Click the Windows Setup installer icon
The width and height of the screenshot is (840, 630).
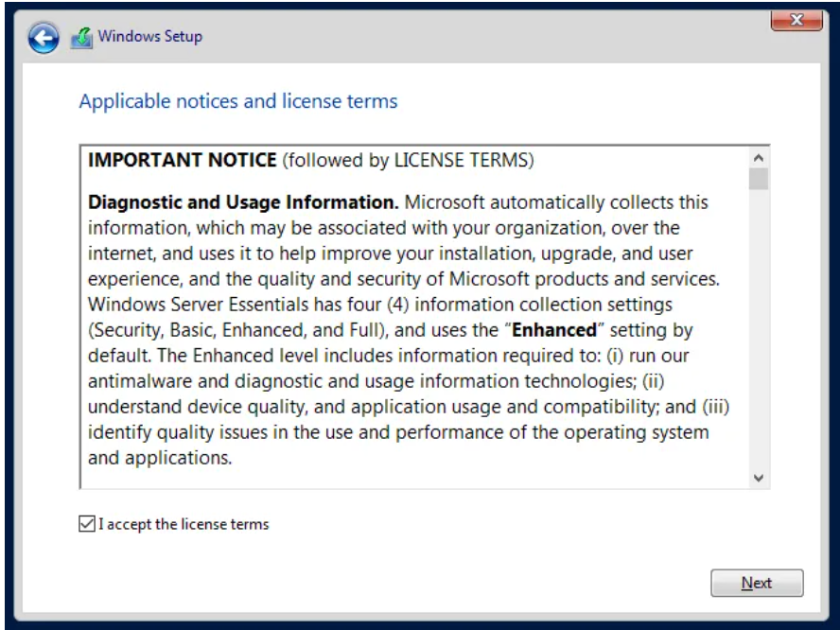[x=81, y=38]
